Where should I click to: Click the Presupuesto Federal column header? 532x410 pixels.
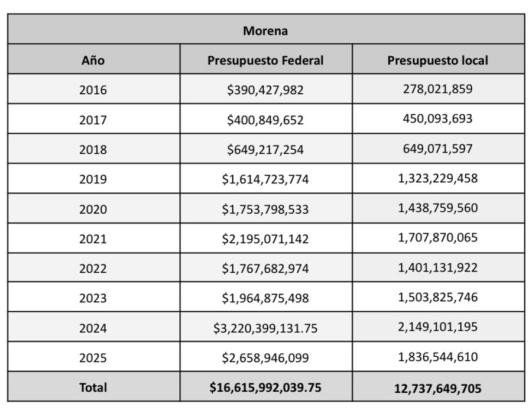coord(265,60)
